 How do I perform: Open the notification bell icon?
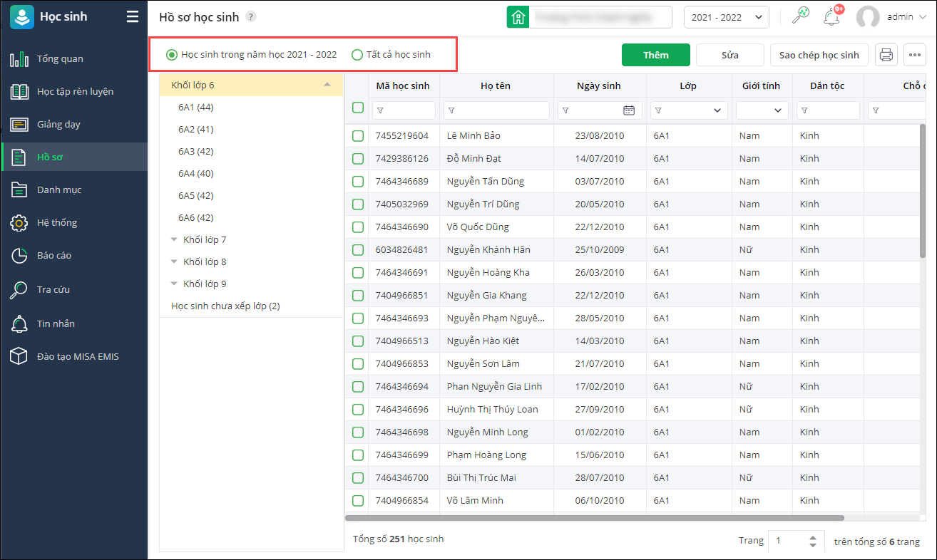pos(831,17)
